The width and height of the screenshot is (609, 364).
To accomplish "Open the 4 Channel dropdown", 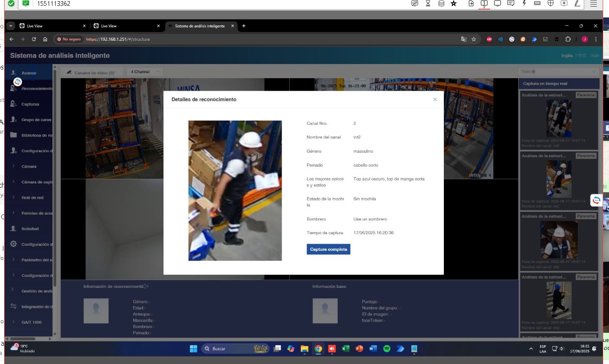I will (x=144, y=72).
